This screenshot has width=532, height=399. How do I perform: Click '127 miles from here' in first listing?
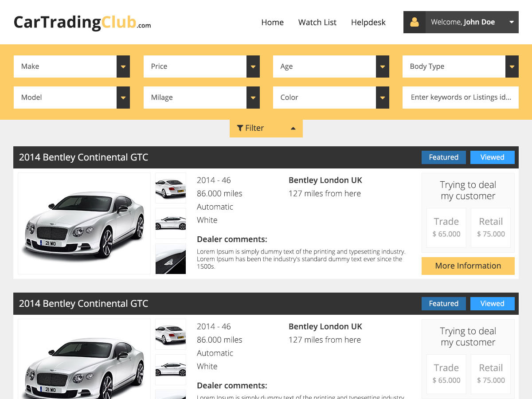pyautogui.click(x=325, y=194)
